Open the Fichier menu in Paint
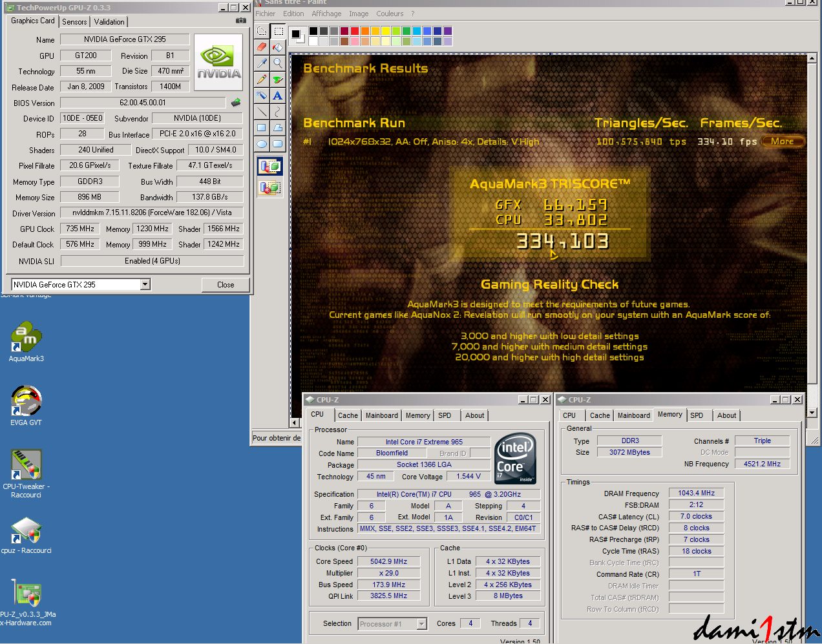Image resolution: width=822 pixels, height=644 pixels. [x=265, y=14]
